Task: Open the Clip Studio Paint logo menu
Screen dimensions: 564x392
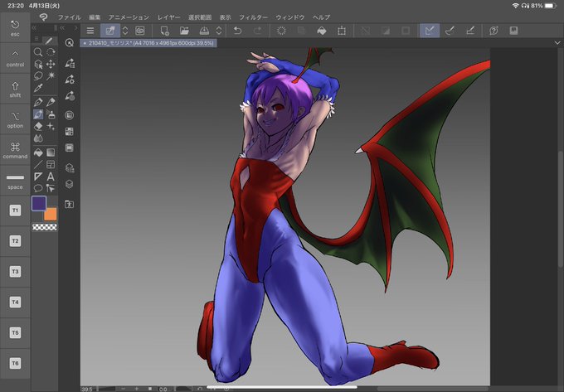Action: (43, 17)
